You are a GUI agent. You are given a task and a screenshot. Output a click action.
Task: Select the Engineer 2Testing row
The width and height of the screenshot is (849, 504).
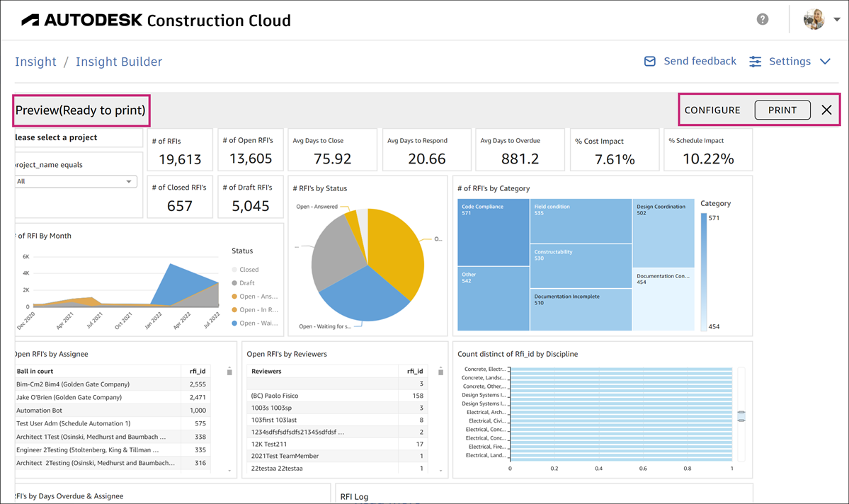112,450
